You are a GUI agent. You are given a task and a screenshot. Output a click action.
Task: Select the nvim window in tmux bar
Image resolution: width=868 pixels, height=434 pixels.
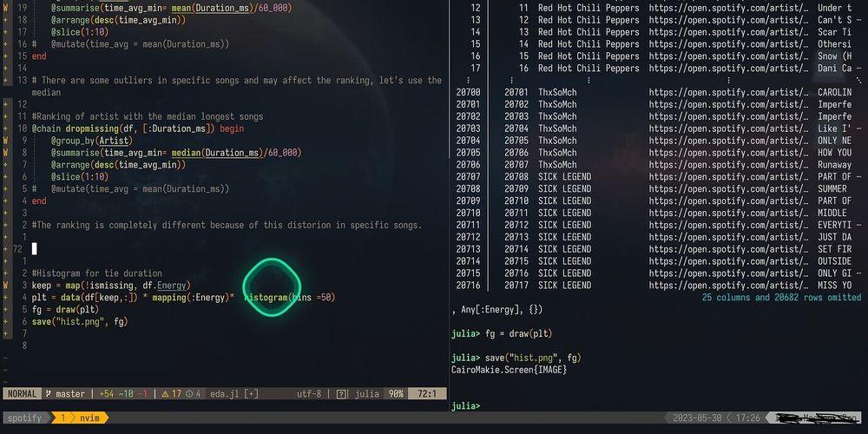[87, 418]
